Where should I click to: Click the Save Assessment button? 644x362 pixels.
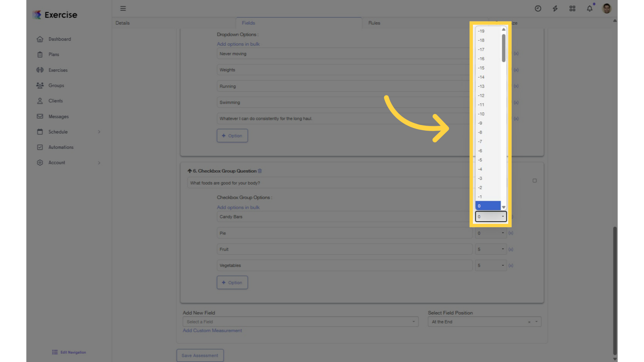(x=200, y=355)
